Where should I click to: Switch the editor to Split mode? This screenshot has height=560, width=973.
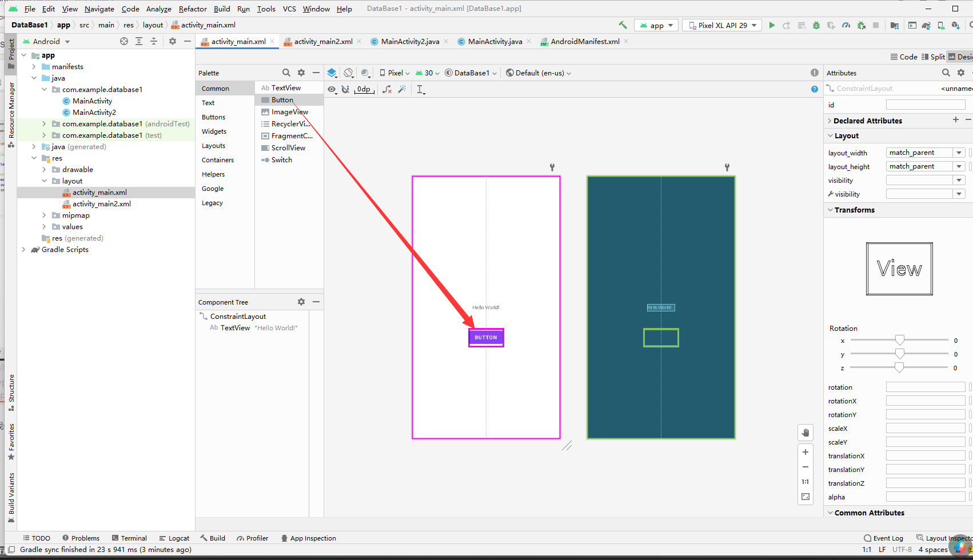[933, 57]
